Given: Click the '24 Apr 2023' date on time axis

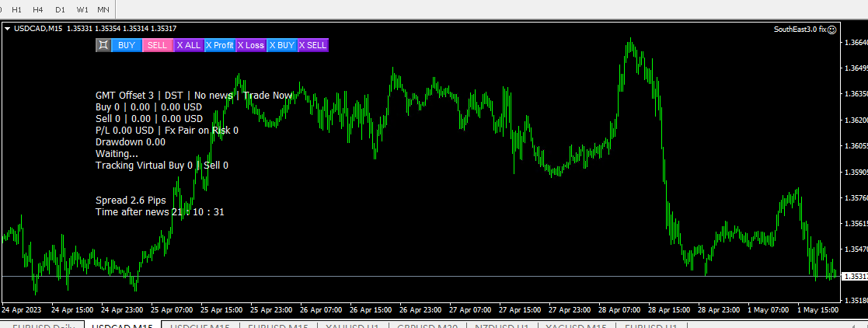Looking at the screenshot, I should coord(22,309).
